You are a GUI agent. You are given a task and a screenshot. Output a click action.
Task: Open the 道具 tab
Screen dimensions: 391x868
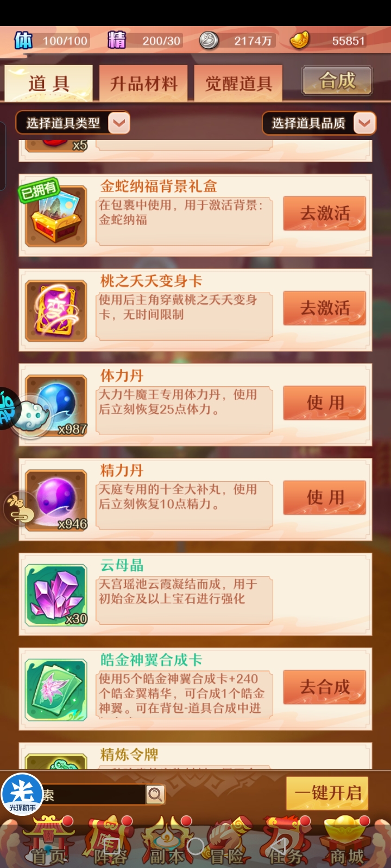(x=49, y=84)
